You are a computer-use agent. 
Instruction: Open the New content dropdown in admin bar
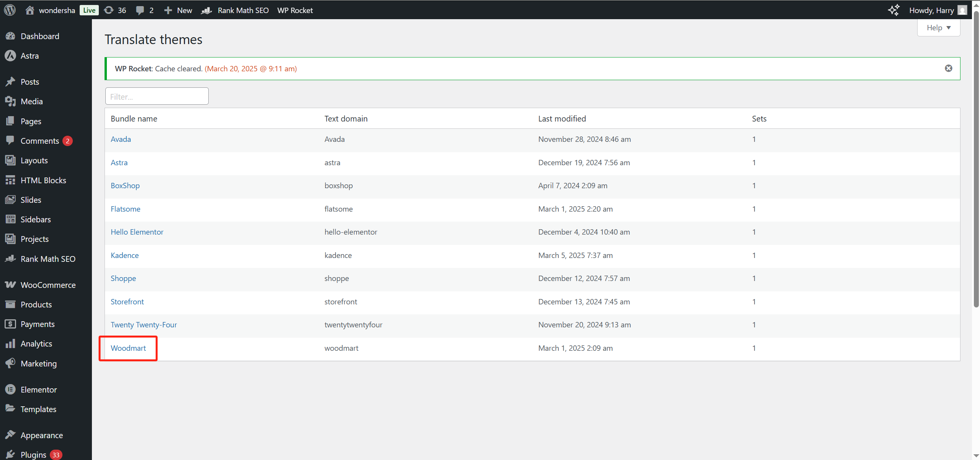click(x=178, y=10)
